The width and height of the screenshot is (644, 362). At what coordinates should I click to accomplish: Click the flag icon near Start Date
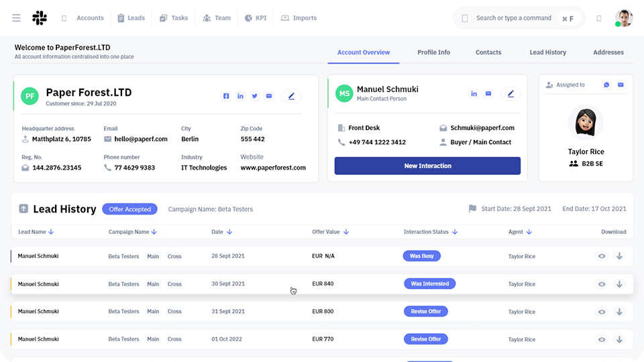472,209
